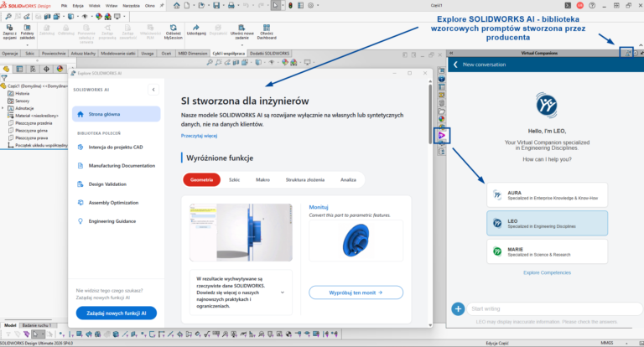Click the Save diskette icon
This screenshot has height=347, width=644.
[216, 5]
